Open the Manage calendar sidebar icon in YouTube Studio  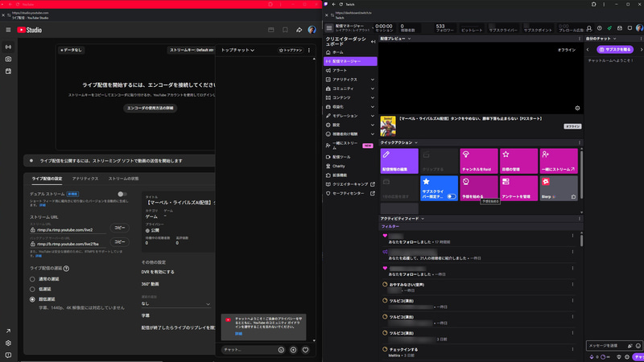(x=8, y=72)
